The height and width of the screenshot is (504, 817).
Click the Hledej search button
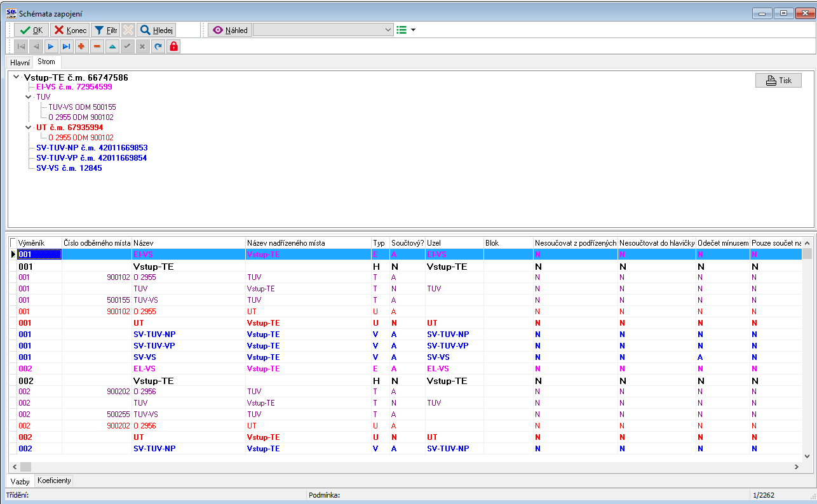pyautogui.click(x=156, y=30)
